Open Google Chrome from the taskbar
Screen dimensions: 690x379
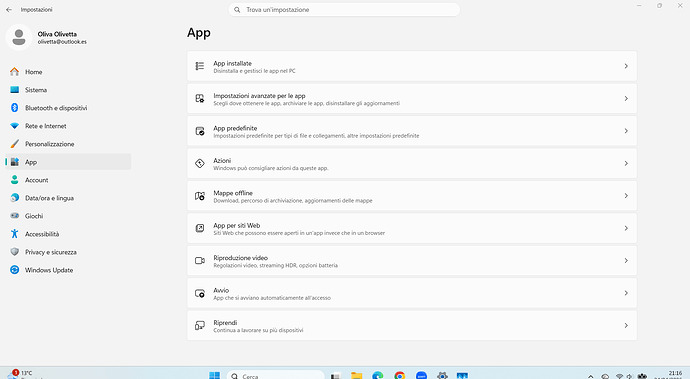coord(400,375)
